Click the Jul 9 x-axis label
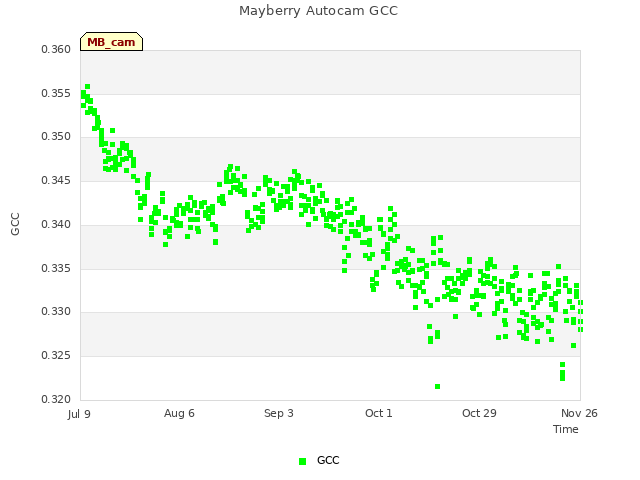Viewport: 640px width, 480px height. [x=79, y=414]
